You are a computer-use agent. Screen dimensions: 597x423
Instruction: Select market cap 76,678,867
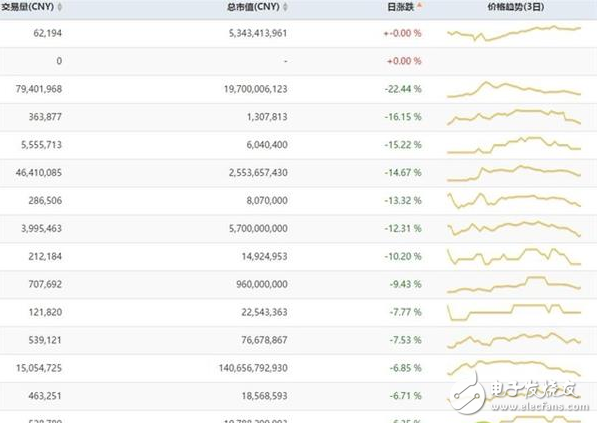pos(264,340)
